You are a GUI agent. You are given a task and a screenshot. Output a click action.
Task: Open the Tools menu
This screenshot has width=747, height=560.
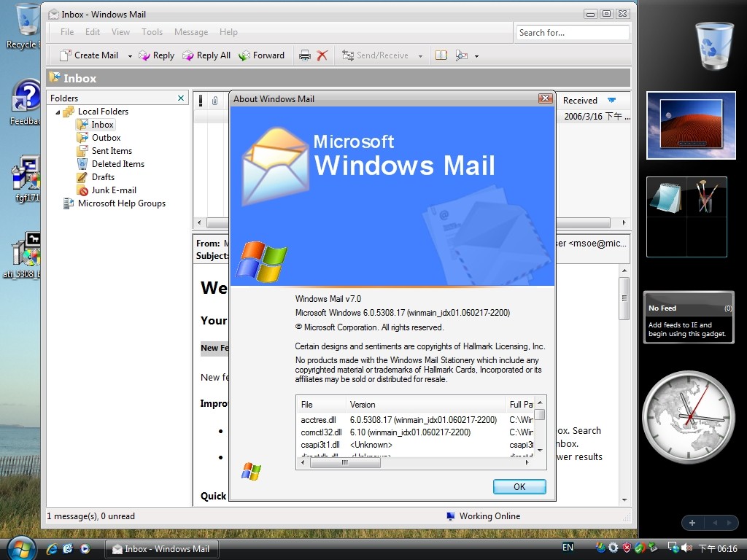pos(152,32)
